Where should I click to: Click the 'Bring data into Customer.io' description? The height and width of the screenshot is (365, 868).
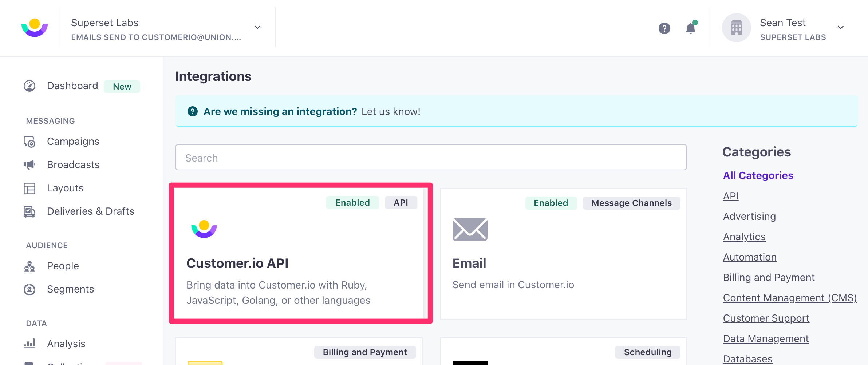279,293
